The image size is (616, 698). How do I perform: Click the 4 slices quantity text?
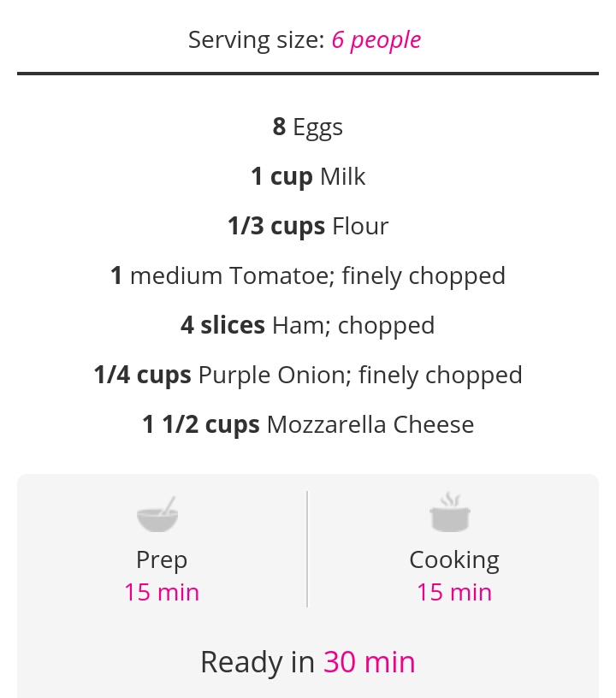(222, 325)
